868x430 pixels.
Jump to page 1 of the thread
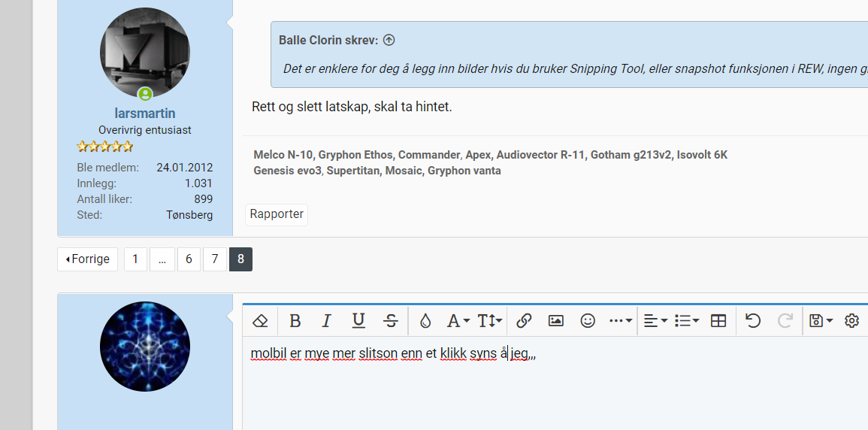tap(135, 259)
